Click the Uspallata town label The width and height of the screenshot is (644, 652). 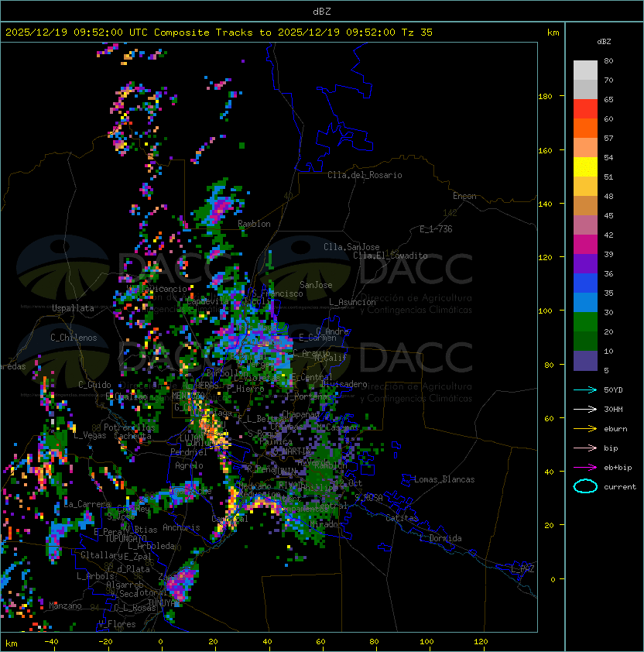point(74,308)
